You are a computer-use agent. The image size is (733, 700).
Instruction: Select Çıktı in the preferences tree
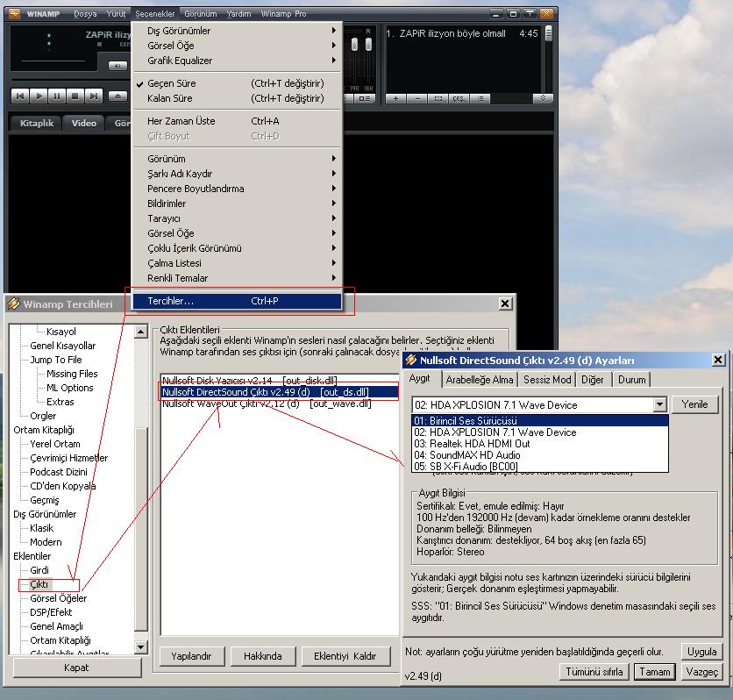(x=39, y=584)
